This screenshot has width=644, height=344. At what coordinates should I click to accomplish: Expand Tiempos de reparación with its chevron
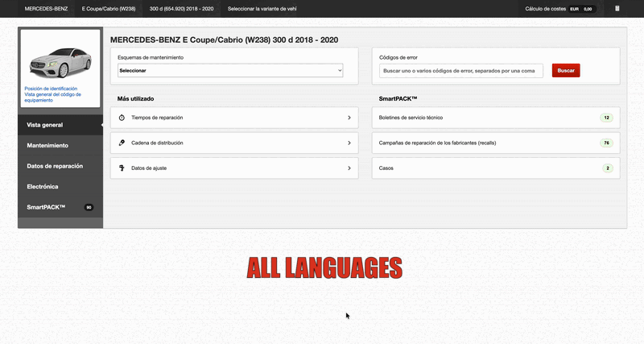[x=349, y=118]
